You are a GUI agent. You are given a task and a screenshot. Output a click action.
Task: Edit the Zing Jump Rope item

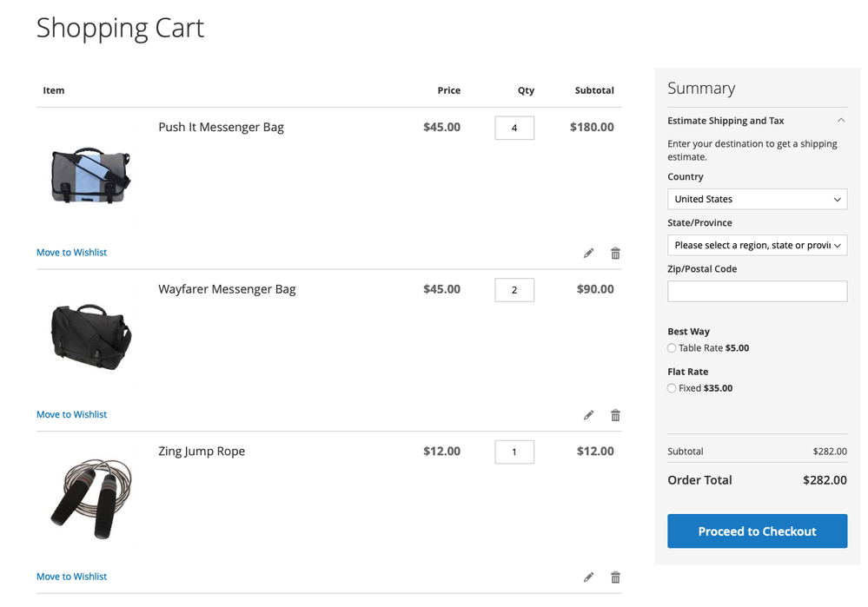(588, 577)
